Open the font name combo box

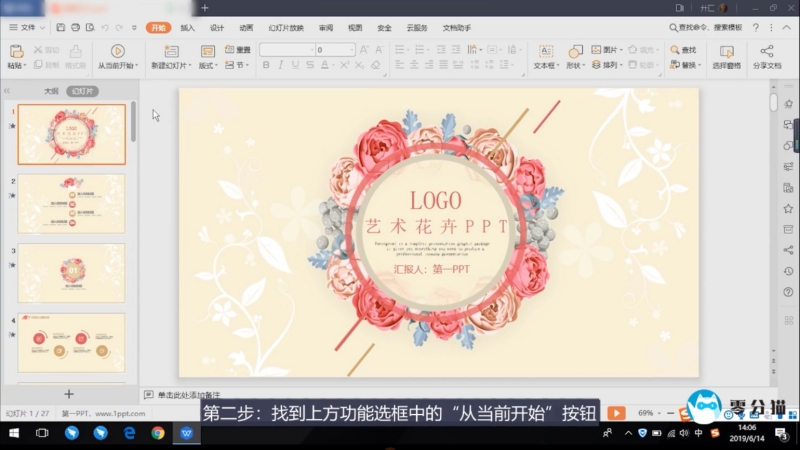(286, 49)
